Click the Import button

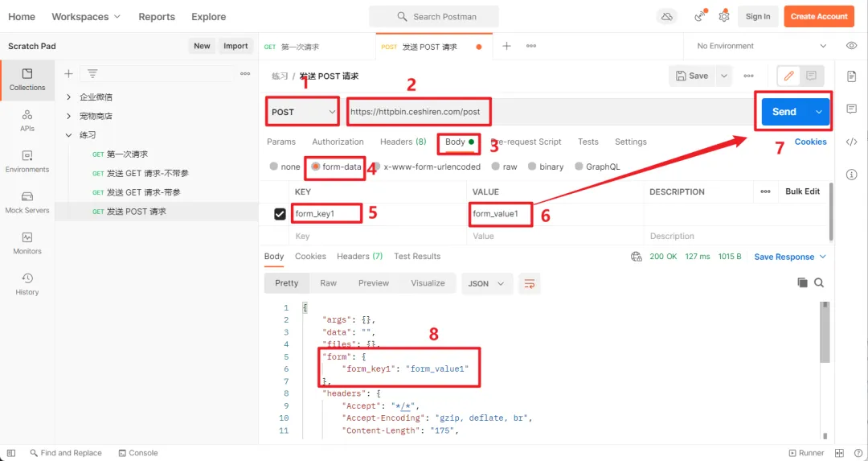click(235, 46)
